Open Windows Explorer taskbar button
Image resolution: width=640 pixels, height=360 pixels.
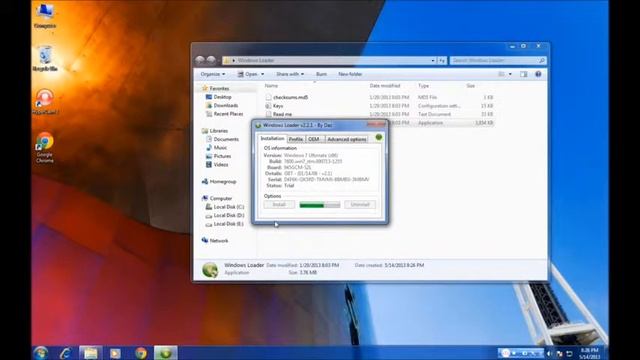point(91,353)
